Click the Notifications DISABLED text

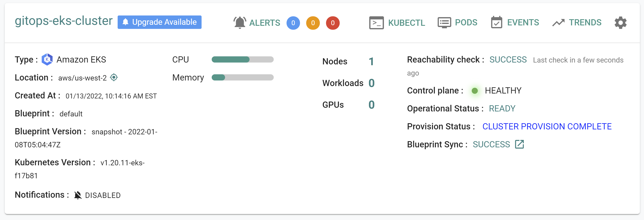pos(103,195)
